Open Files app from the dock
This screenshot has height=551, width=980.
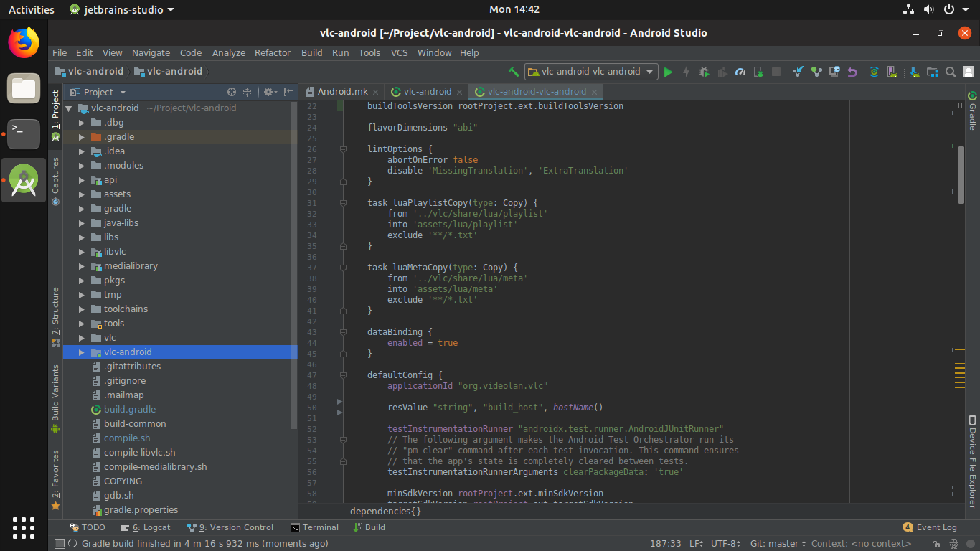click(x=24, y=88)
